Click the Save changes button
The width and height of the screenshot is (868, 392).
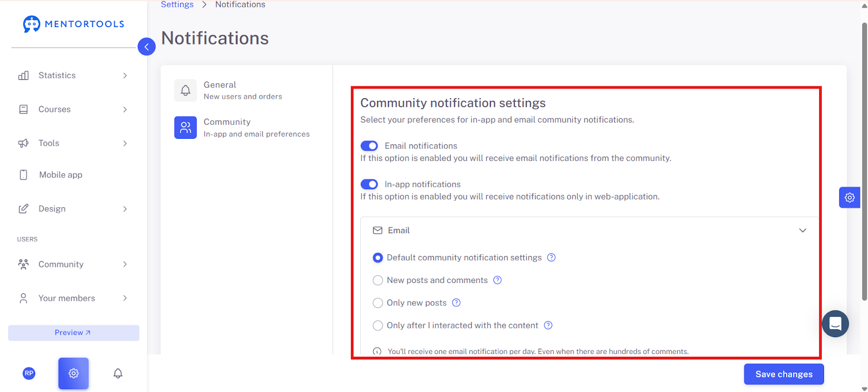[784, 374]
